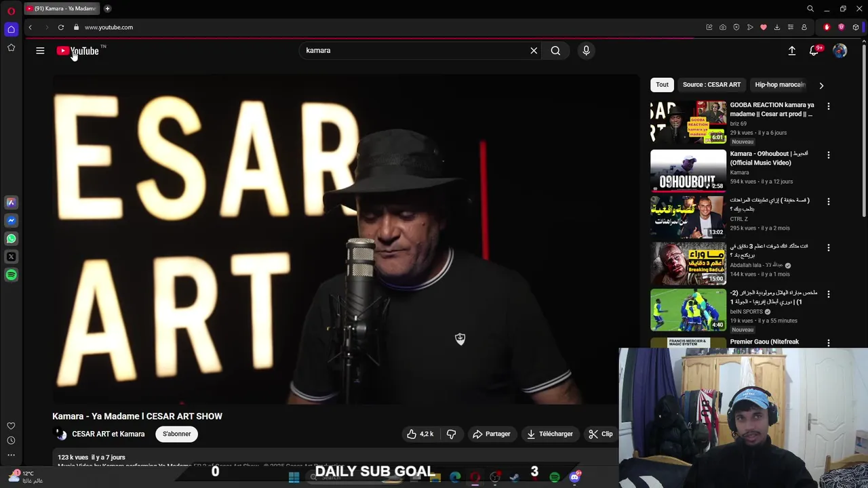Open Aria AI in Opera sidebar
Viewport: 868px width, 488px height.
[11, 202]
